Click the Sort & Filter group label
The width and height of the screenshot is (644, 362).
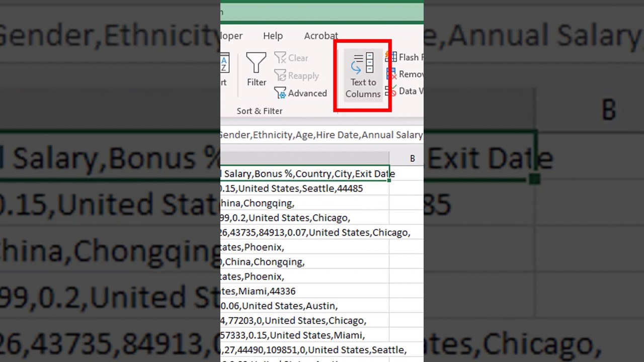(260, 111)
